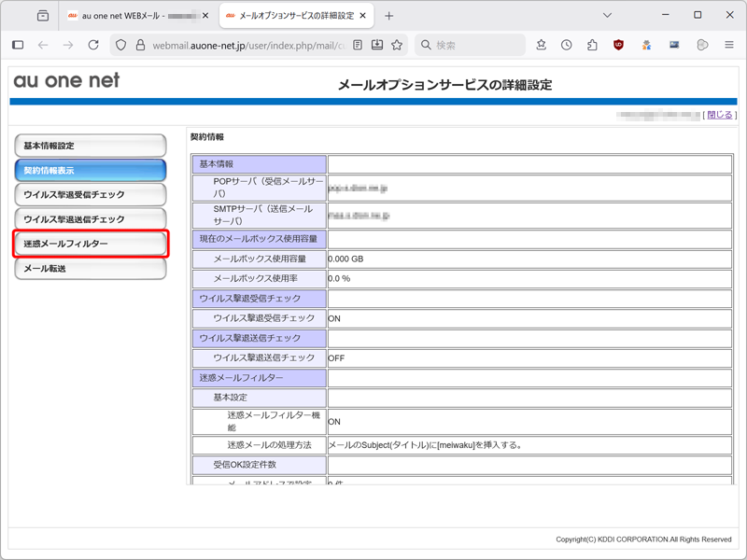Open a new browser tab
747x560 pixels.
(389, 16)
